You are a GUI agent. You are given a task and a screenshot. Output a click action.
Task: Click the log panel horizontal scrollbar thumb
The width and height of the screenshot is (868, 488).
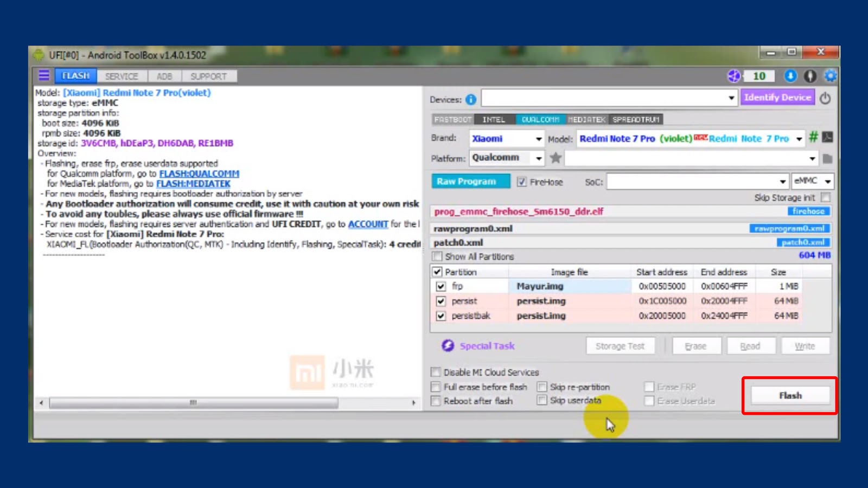tap(193, 402)
